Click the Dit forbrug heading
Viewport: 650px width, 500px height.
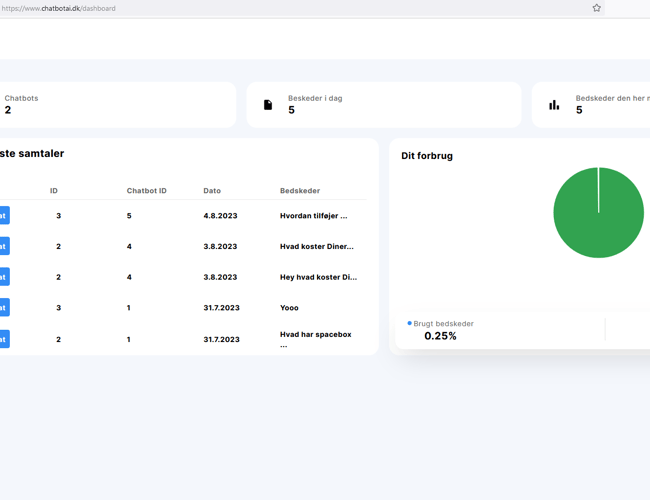pyautogui.click(x=427, y=156)
